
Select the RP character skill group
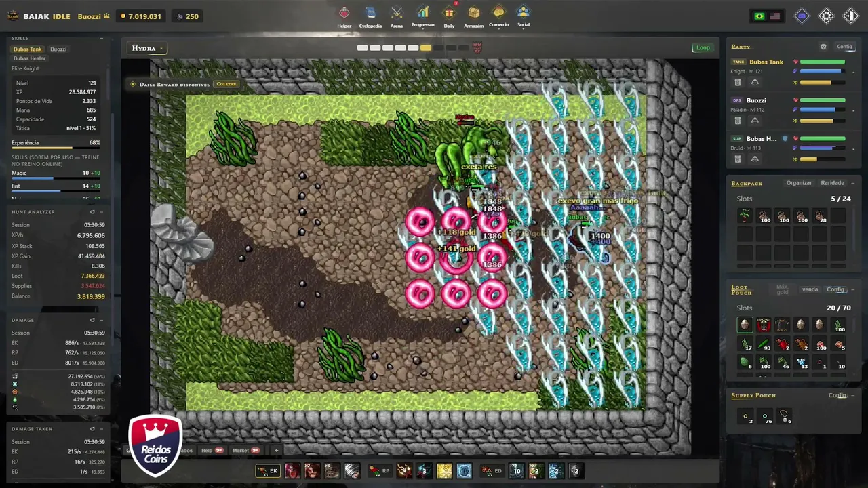point(380,470)
